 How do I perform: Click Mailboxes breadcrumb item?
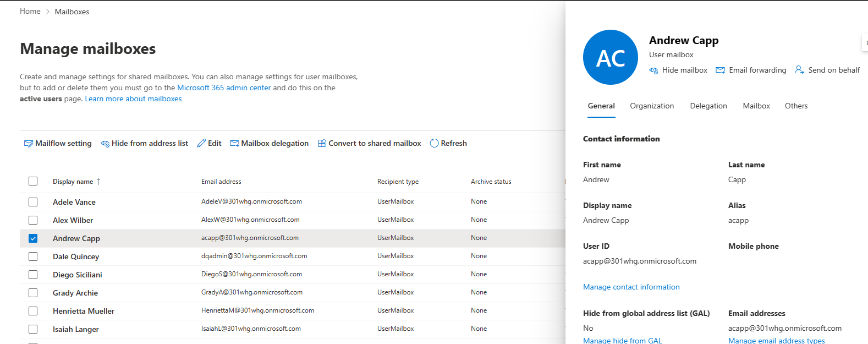tap(72, 12)
